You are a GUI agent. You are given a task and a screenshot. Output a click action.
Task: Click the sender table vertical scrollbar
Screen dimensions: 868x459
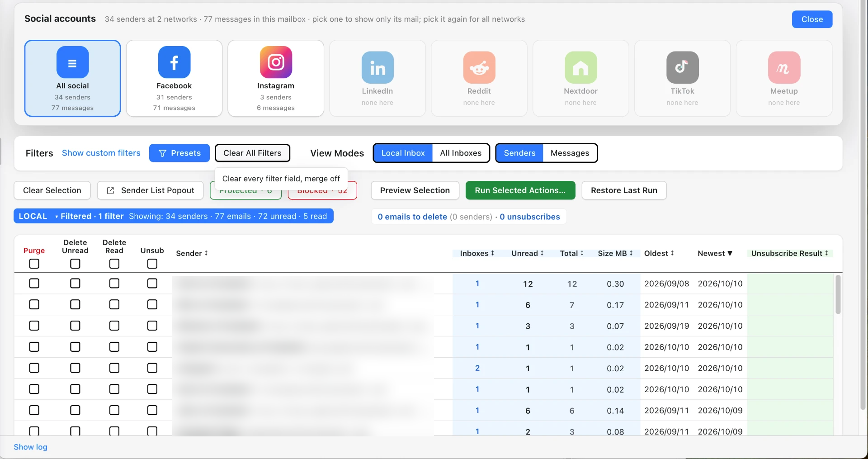point(838,294)
